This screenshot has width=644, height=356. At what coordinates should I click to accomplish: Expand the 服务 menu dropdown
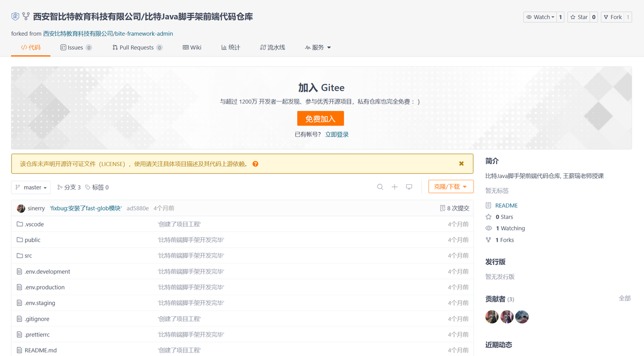click(x=318, y=47)
